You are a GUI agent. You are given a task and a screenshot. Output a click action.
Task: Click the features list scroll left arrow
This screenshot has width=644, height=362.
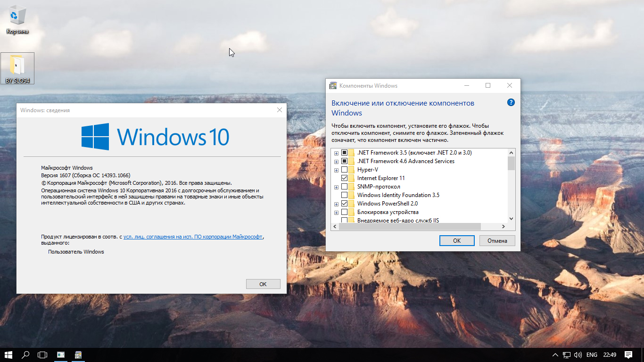coord(335,227)
